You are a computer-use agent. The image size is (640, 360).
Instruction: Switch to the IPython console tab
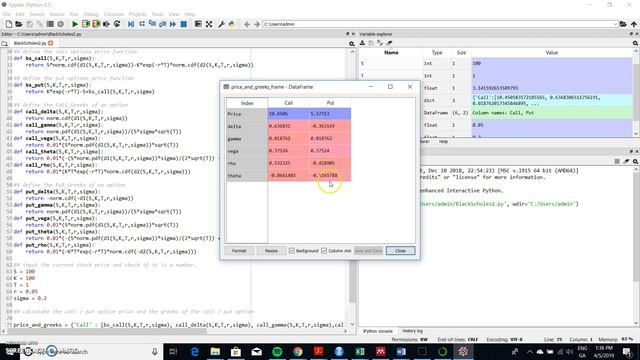[x=378, y=331]
